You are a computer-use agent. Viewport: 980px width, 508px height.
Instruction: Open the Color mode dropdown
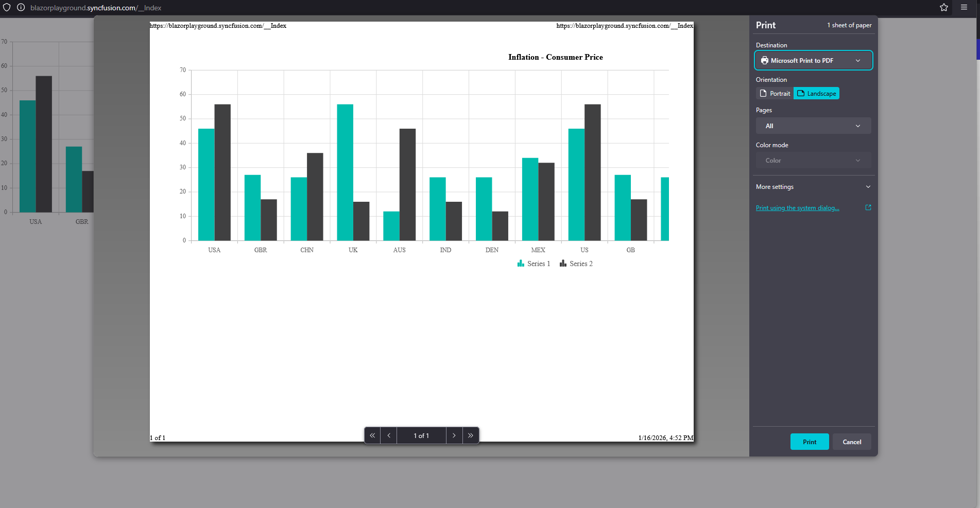813,161
